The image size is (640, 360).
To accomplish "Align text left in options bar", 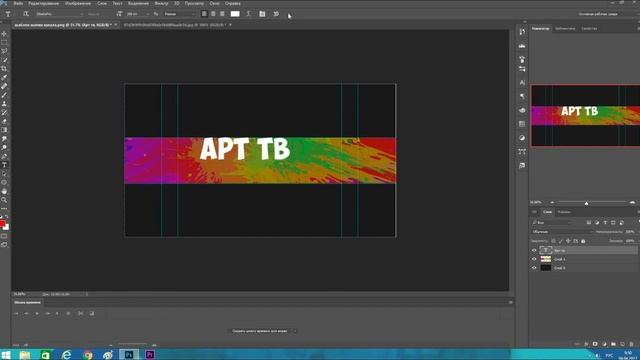I will [204, 14].
